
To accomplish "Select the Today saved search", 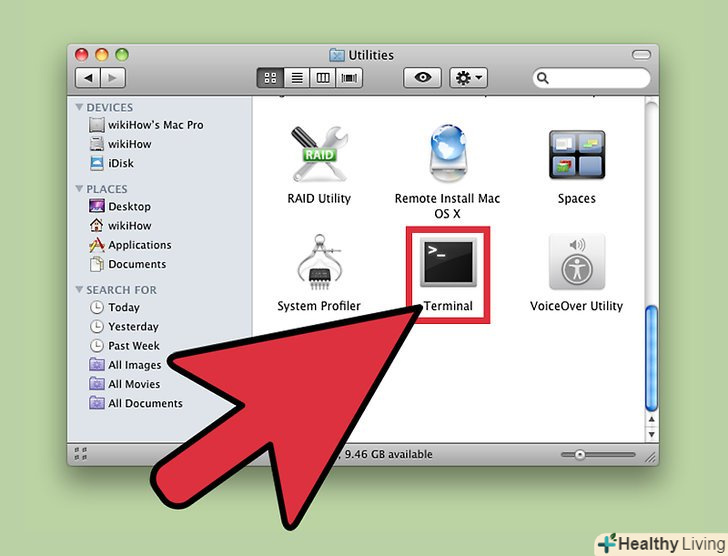I will [x=114, y=307].
